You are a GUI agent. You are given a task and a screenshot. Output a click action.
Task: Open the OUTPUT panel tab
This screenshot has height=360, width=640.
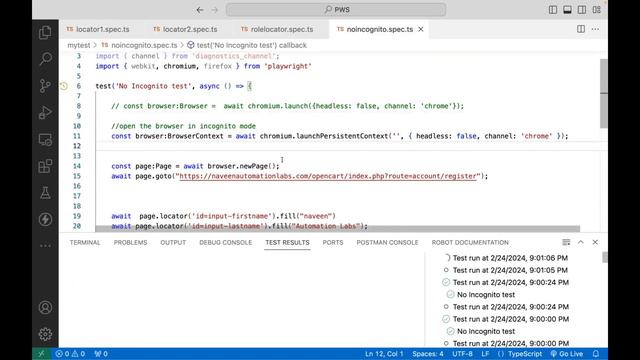pos(173,242)
